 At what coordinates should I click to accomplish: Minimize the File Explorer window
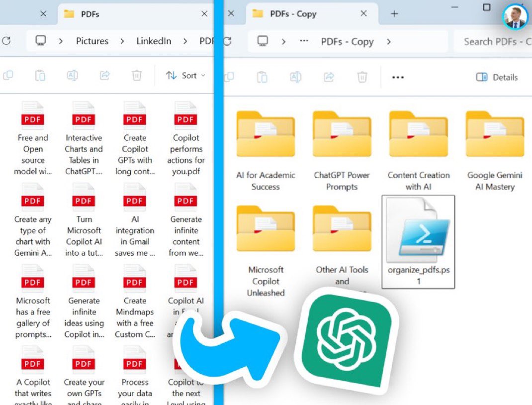click(x=454, y=7)
